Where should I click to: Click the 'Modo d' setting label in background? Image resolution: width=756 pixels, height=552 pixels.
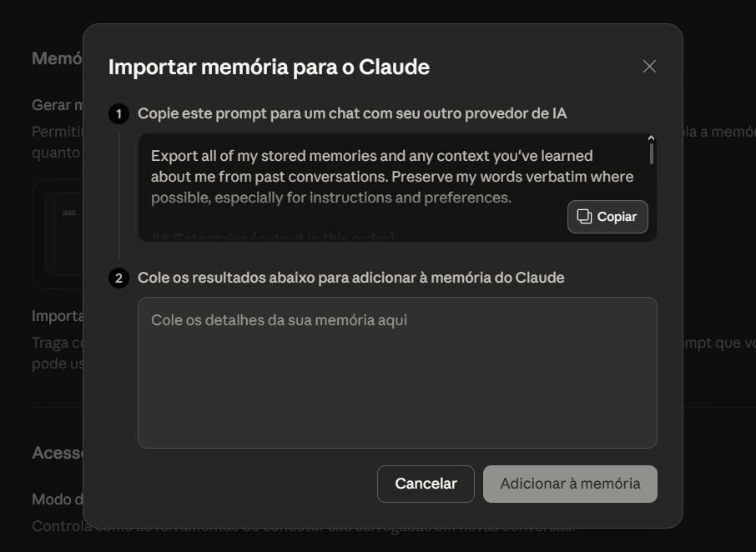pyautogui.click(x=57, y=499)
